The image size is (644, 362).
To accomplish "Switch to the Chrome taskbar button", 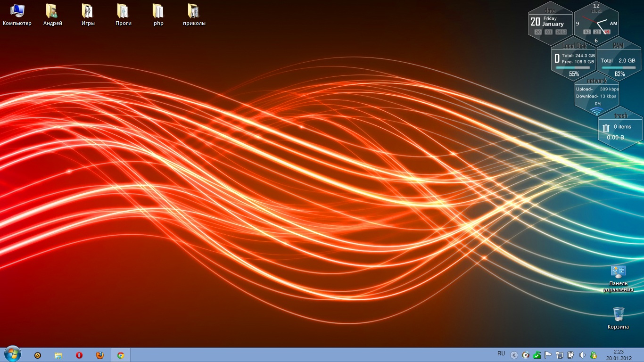I will click(x=121, y=355).
